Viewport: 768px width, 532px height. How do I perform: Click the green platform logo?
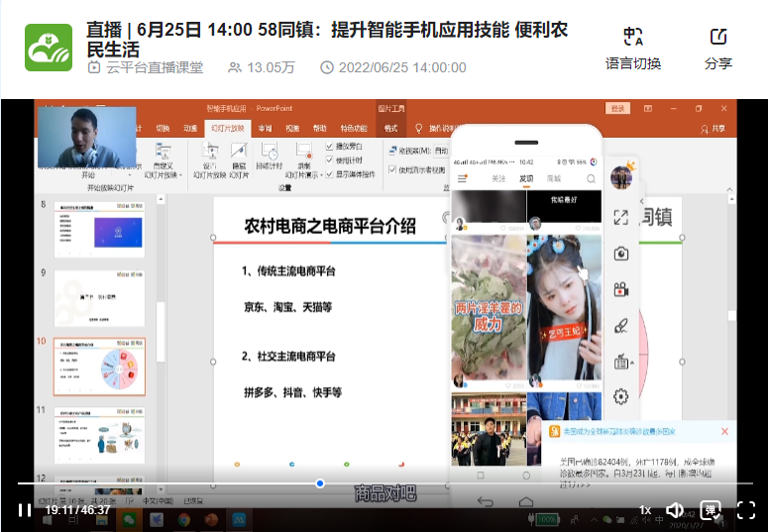click(x=49, y=48)
